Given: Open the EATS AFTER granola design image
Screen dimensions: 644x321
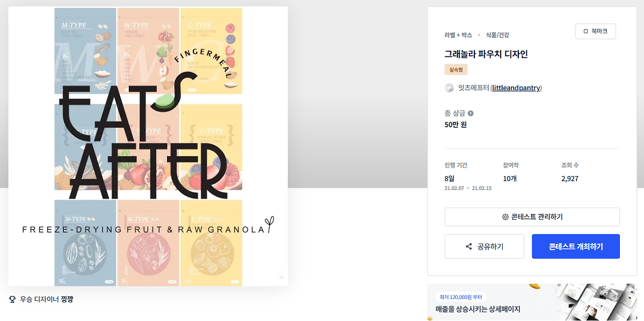Looking at the screenshot, I should [148, 146].
